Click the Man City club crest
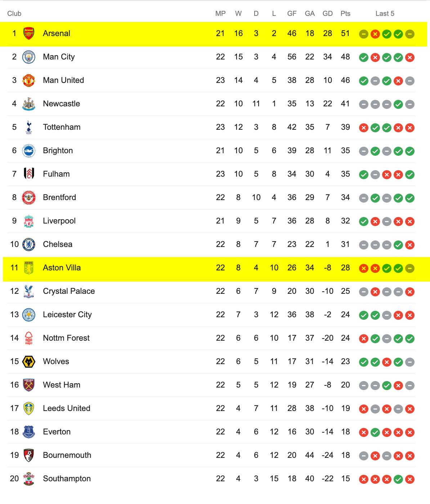Image resolution: width=430 pixels, height=504 pixels. point(29,57)
